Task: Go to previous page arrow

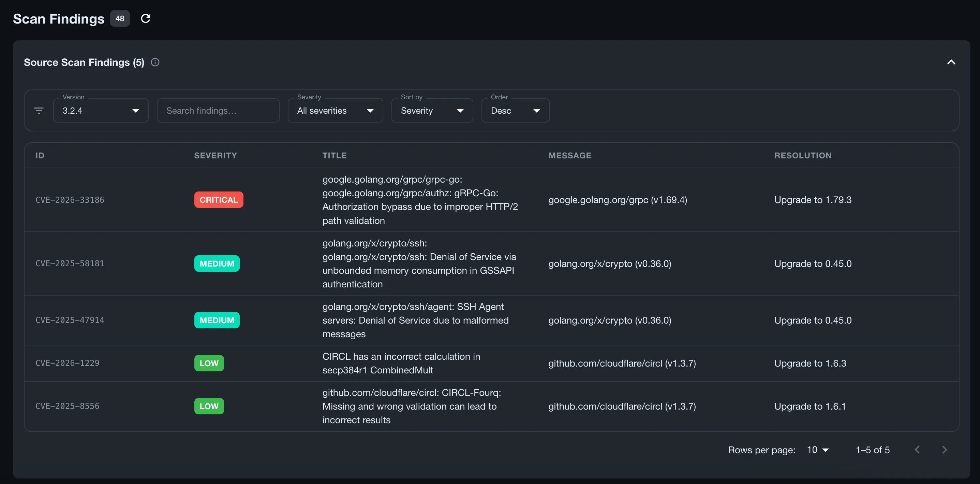Action: [x=917, y=450]
